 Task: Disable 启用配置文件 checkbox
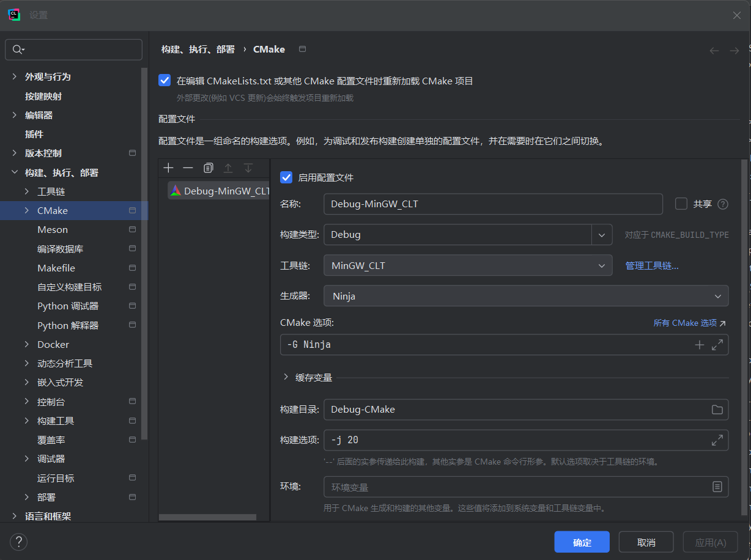coord(286,177)
